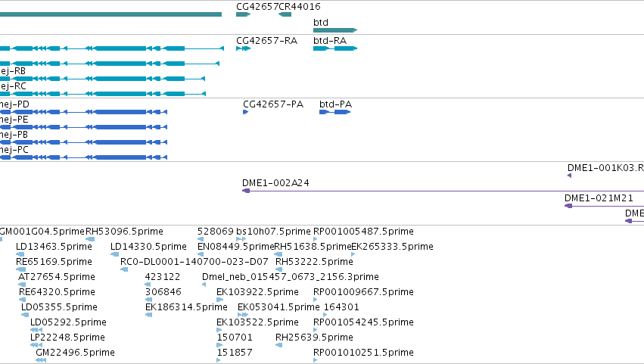644x364 pixels.
Task: Click the nej-RB transcript label
Action: pos(13,71)
